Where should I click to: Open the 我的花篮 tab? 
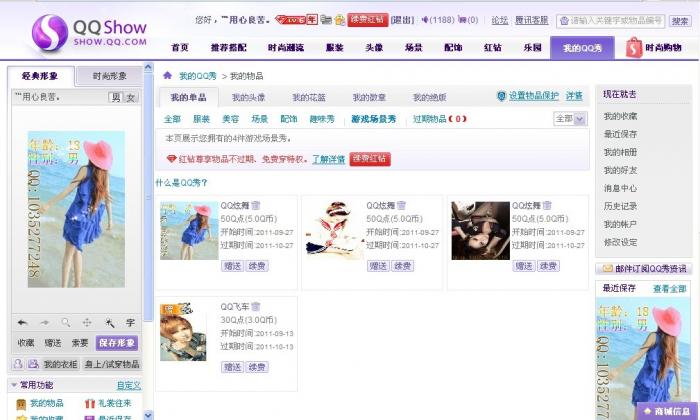tap(309, 97)
